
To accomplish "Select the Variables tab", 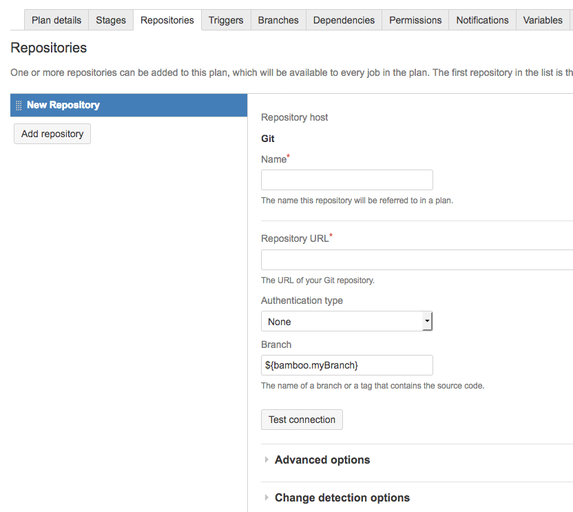I will click(x=543, y=20).
